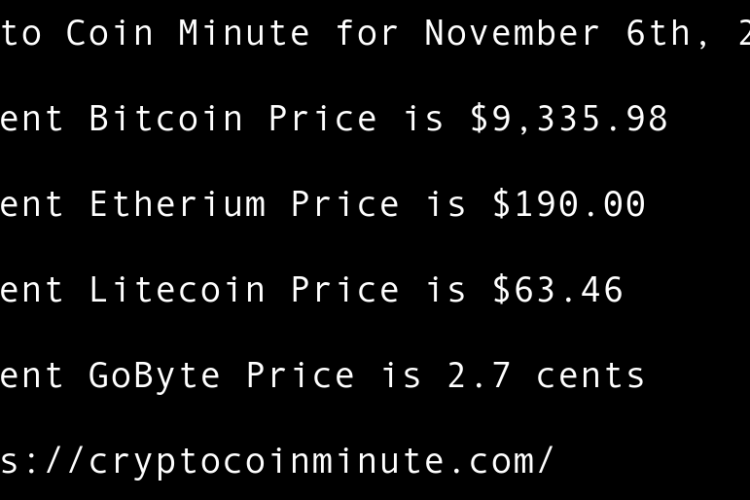Click the word "cents"
The image size is (750, 500).
pos(590,376)
